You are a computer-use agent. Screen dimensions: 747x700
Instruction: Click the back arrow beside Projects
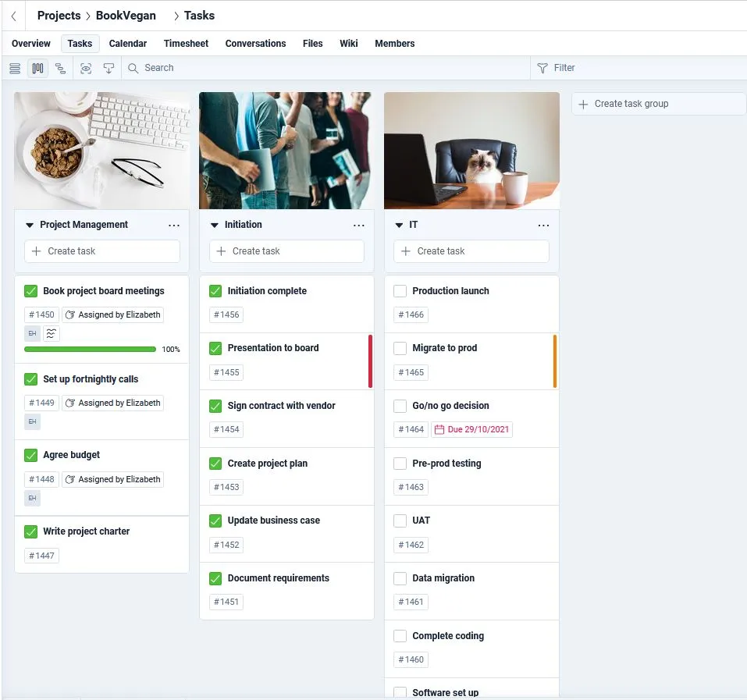pos(14,16)
